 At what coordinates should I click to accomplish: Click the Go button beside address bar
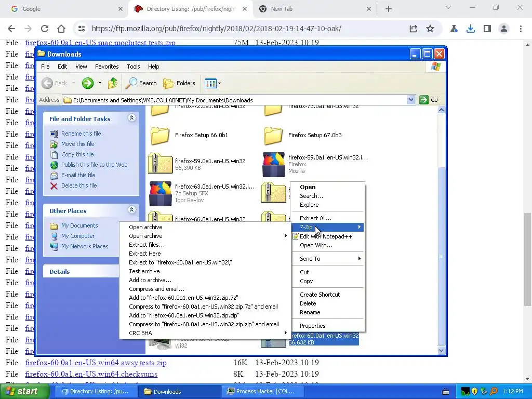(x=429, y=100)
